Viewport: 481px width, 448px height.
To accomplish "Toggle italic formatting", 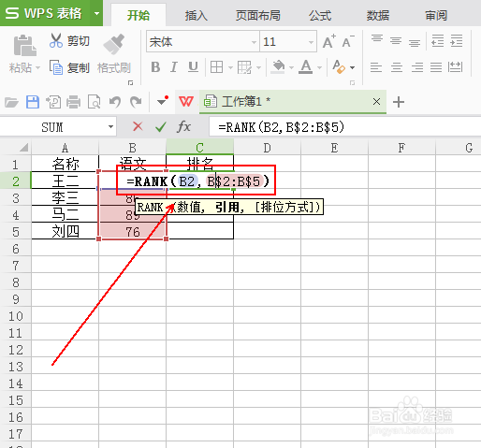I will coord(174,67).
